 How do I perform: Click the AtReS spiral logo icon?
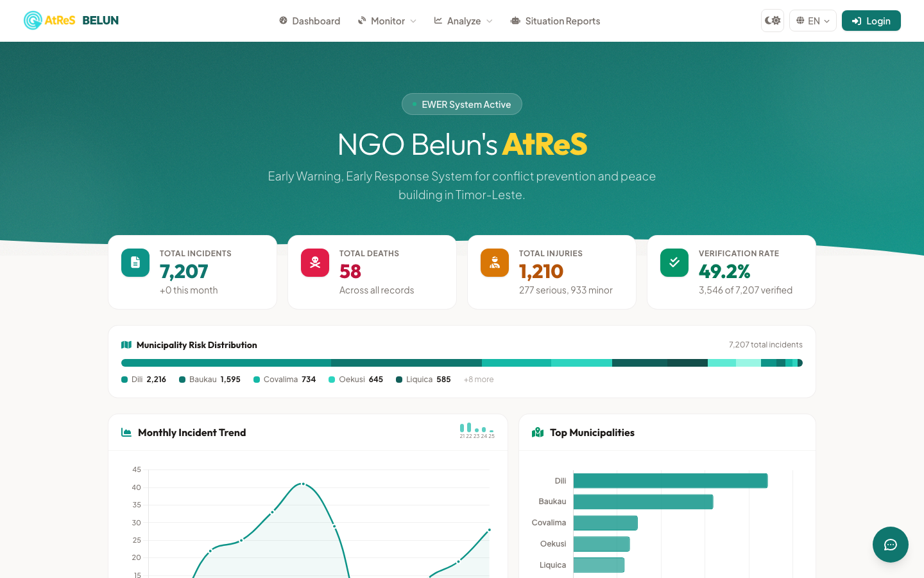click(33, 21)
